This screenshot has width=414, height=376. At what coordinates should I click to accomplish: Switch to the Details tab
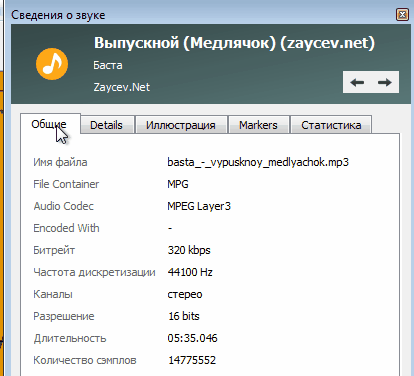click(x=107, y=125)
